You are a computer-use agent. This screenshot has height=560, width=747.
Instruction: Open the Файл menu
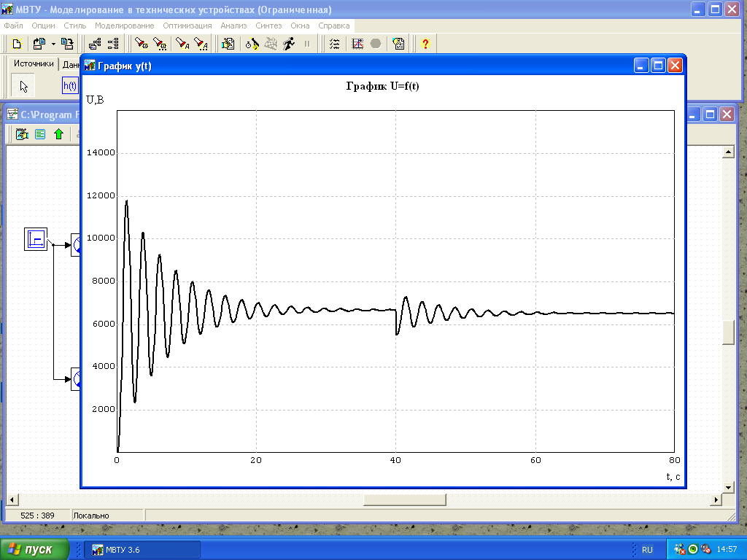(x=13, y=26)
